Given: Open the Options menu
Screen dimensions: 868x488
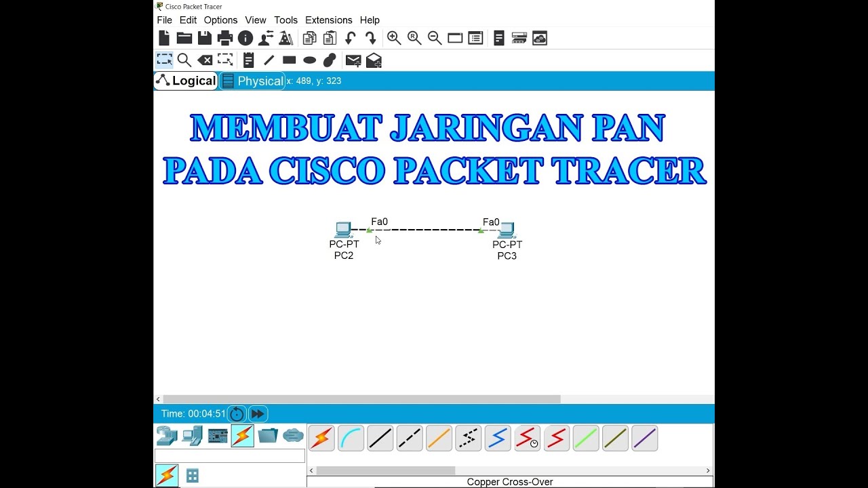Looking at the screenshot, I should point(221,20).
